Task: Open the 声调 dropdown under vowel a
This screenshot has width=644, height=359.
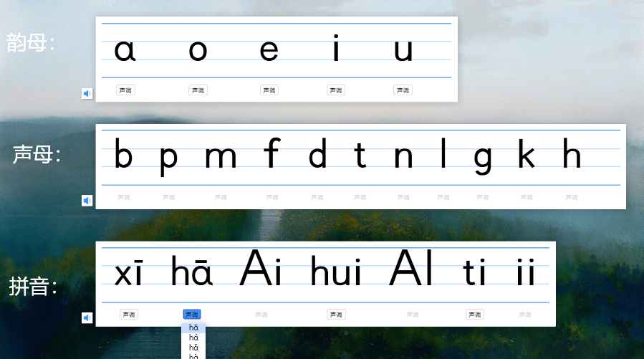Action: pyautogui.click(x=125, y=90)
